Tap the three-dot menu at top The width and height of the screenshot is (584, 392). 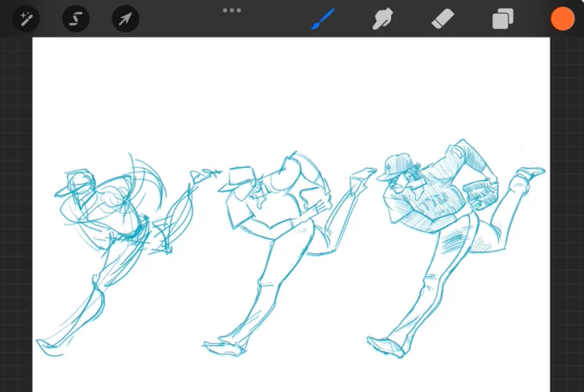point(232,10)
